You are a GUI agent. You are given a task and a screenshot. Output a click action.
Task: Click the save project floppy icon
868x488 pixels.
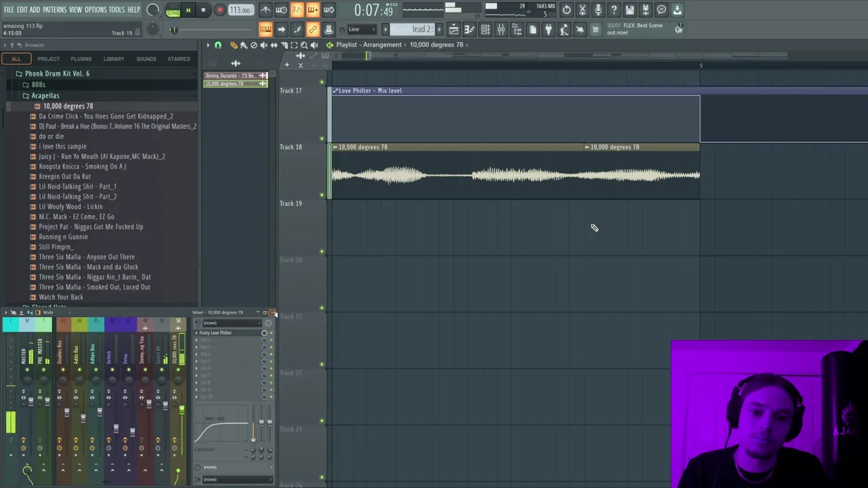click(x=630, y=10)
